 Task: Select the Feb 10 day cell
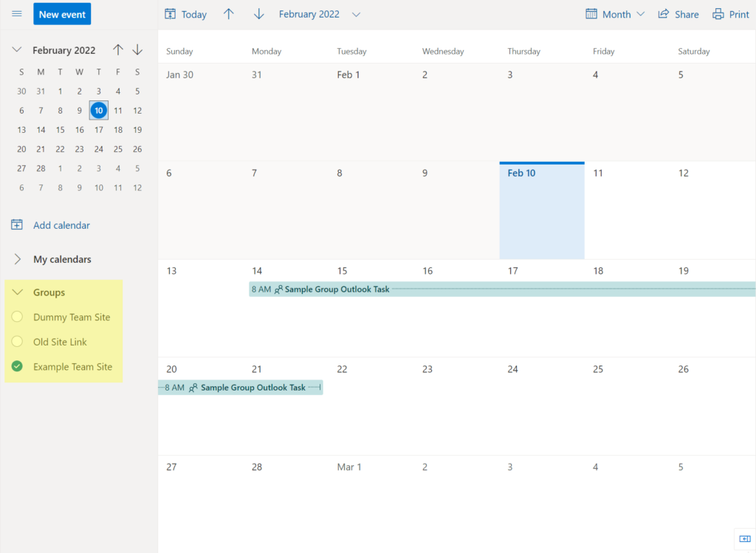(542, 210)
